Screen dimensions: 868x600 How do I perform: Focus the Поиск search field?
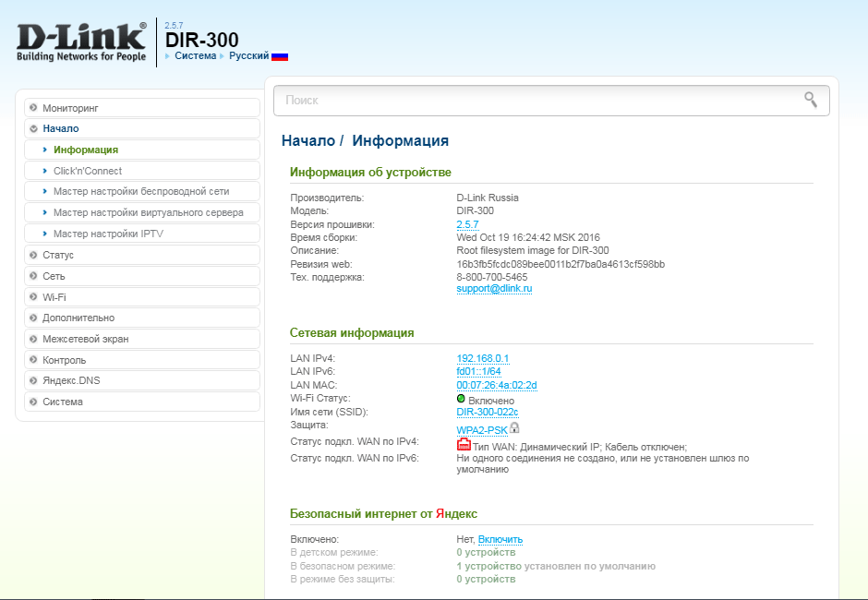pos(551,101)
